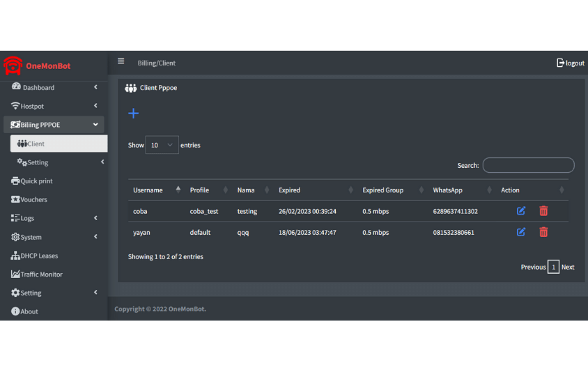Click the blue plus add client icon
Viewport: 588px width, 370px height.
tap(134, 114)
